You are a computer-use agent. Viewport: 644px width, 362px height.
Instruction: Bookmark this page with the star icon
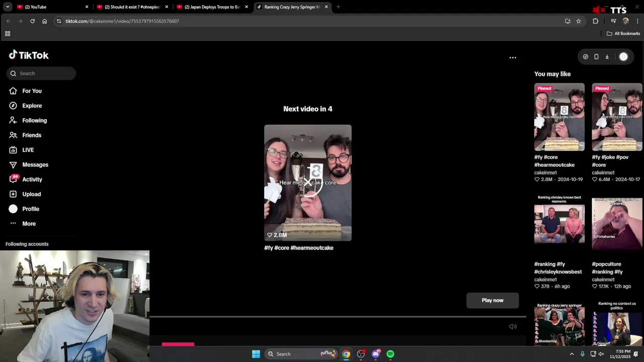579,21
